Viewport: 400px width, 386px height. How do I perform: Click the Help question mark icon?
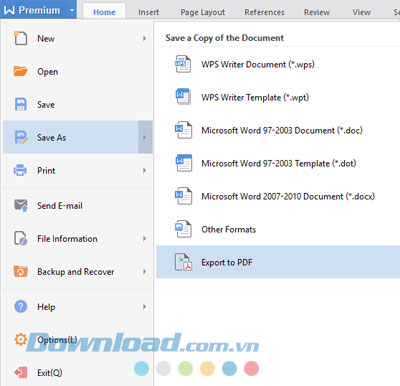point(20,306)
